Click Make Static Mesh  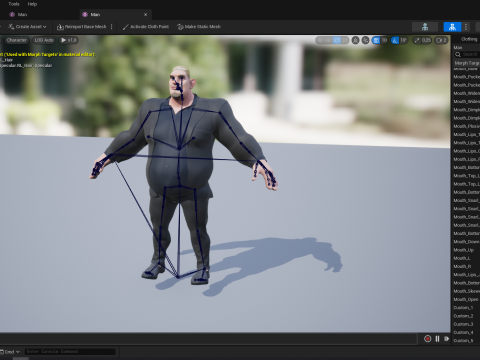199,27
